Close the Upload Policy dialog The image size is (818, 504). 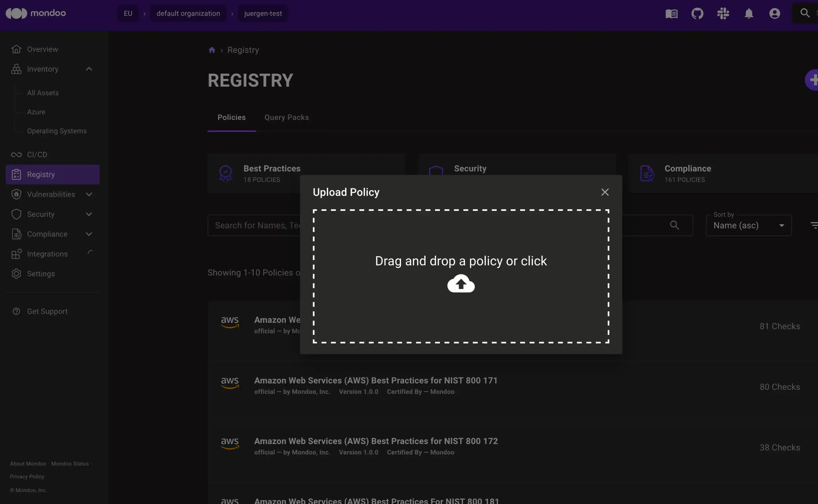coord(605,192)
